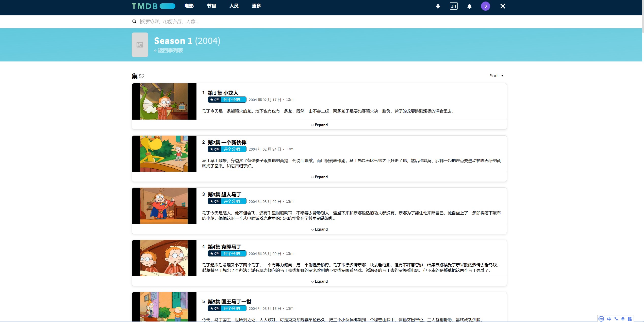This screenshot has width=644, height=322.
Task: Click the iFly input method logo
Action: click(x=601, y=319)
